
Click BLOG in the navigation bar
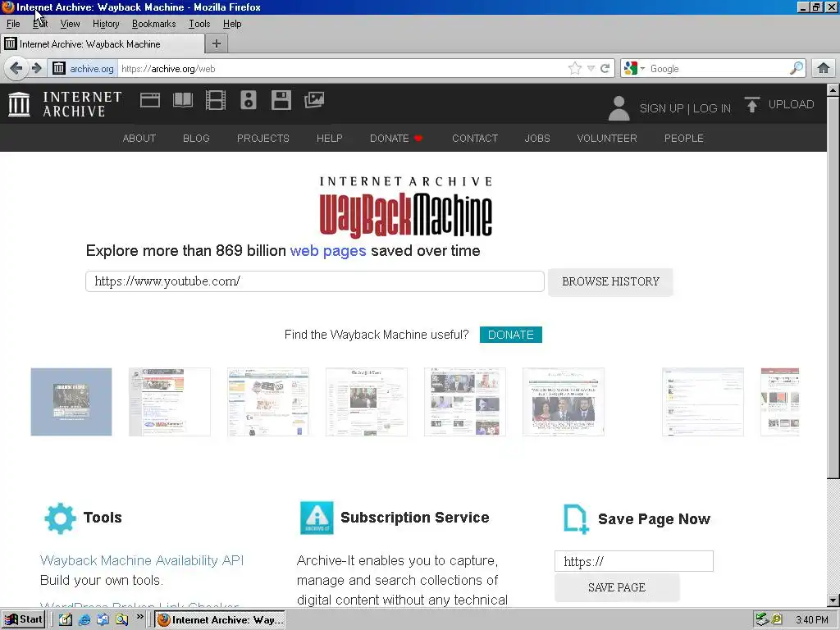pyautogui.click(x=196, y=138)
